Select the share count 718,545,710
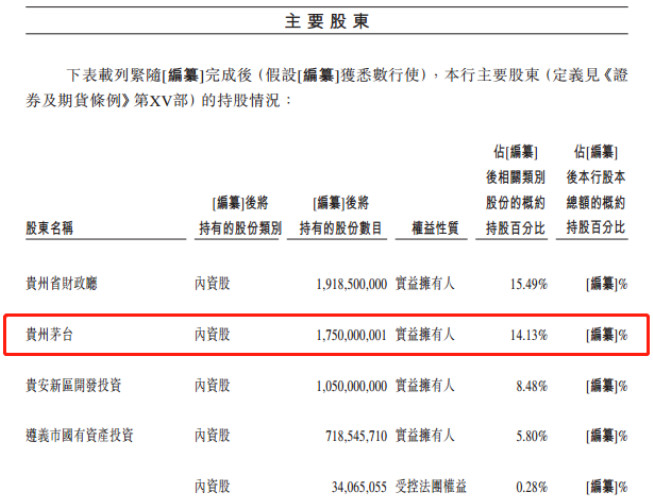653x501 pixels. coord(349,435)
